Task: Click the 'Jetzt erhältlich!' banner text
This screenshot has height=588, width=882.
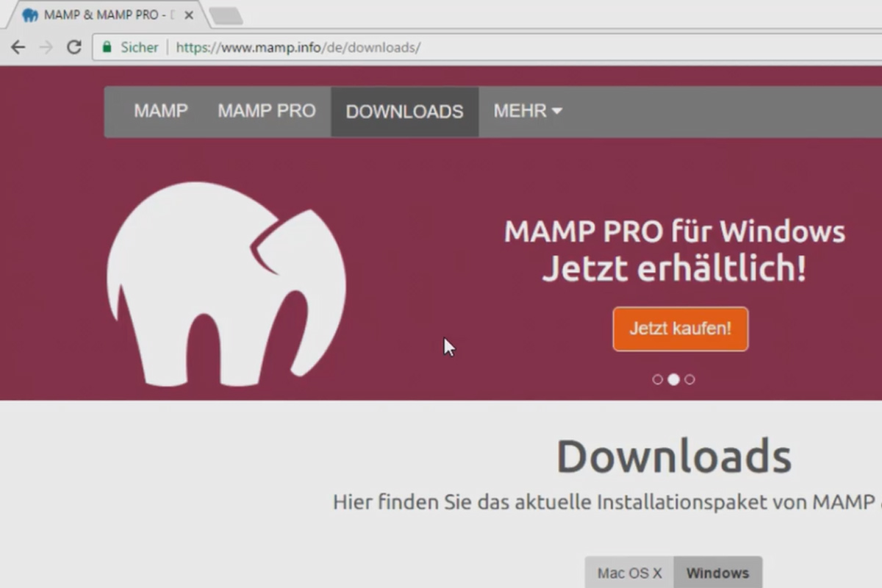Action: pyautogui.click(x=674, y=270)
